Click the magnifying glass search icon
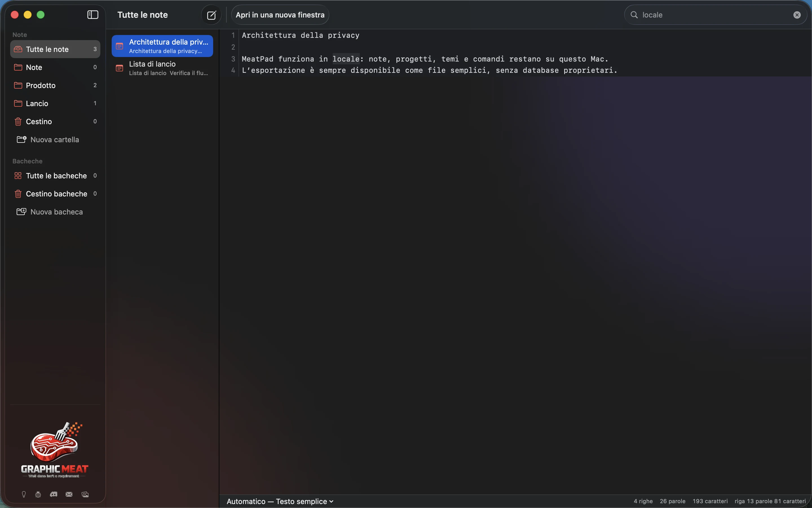 [x=634, y=15]
